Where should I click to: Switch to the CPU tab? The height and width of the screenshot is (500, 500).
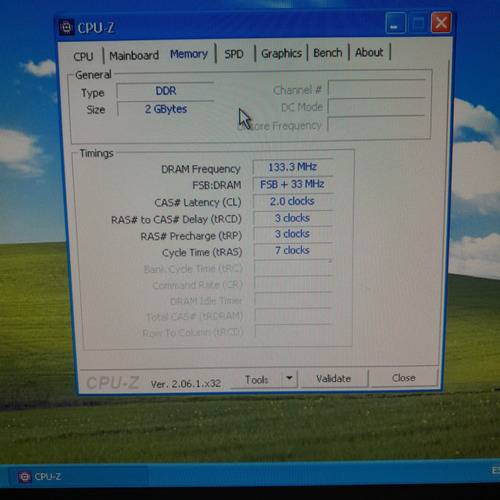tap(83, 56)
